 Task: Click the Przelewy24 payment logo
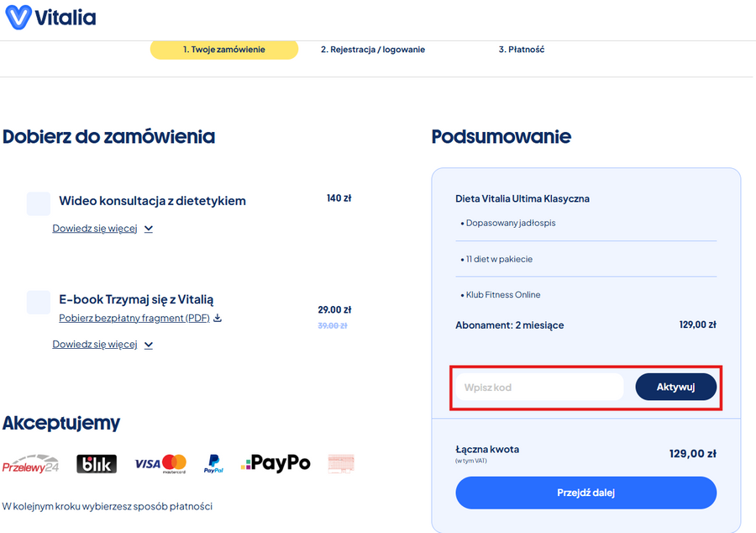click(30, 464)
